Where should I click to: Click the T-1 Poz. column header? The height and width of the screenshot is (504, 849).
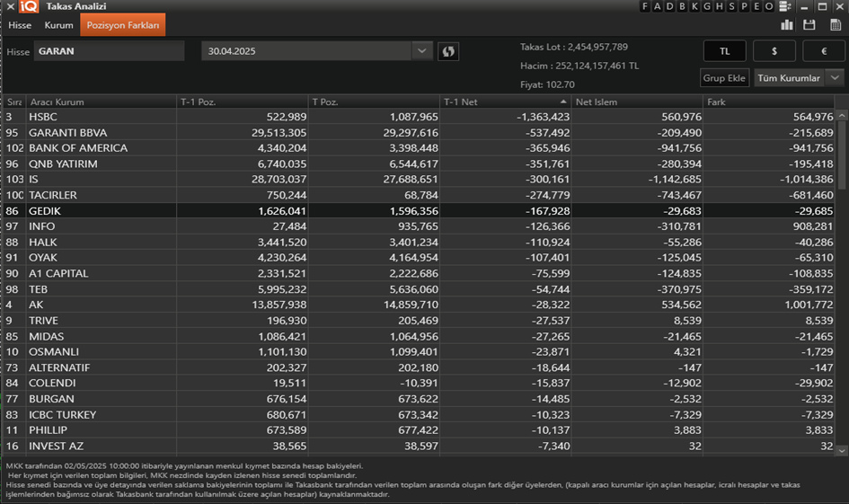(x=243, y=102)
